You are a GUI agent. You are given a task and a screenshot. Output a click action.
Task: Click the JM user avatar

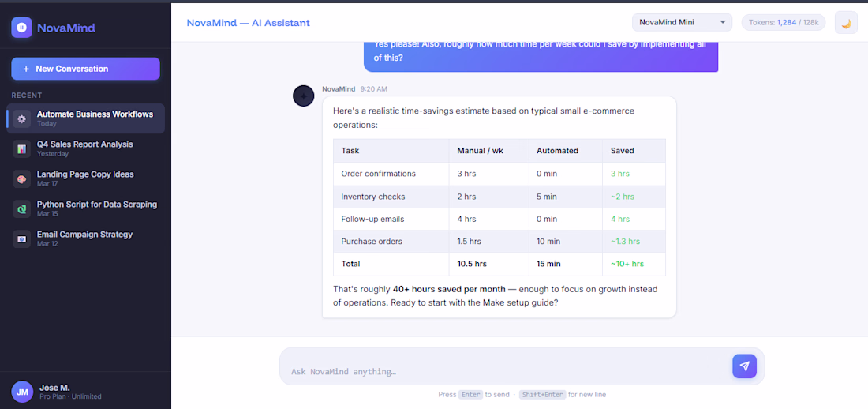pyautogui.click(x=22, y=391)
